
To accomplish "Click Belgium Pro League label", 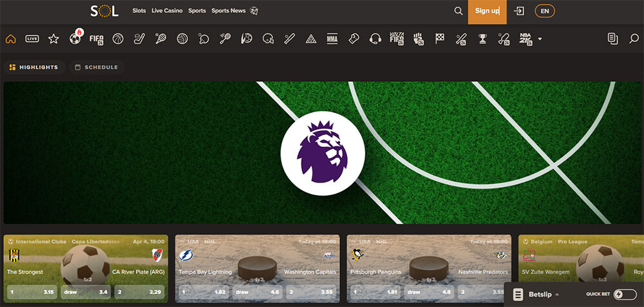I will [558, 242].
